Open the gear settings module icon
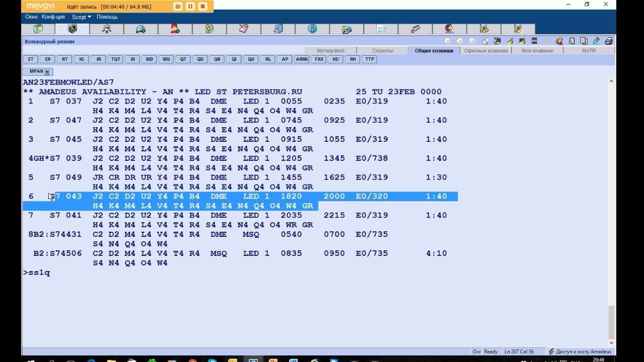This screenshot has width=644, height=362. tap(107, 29)
